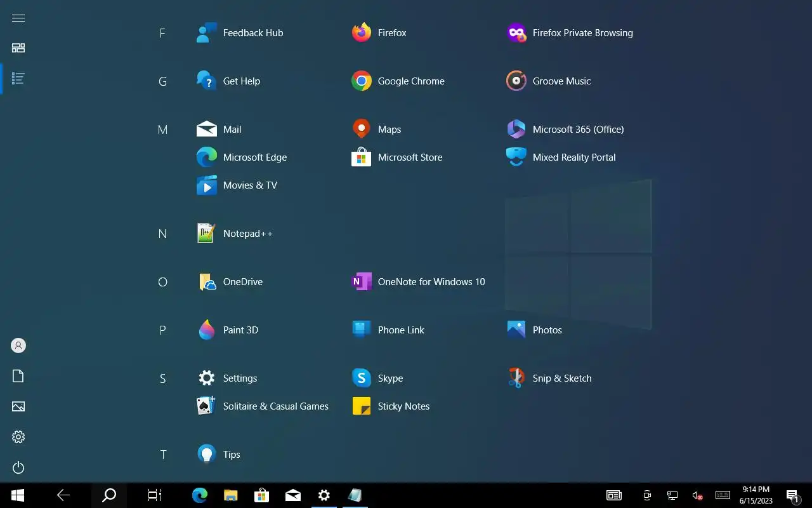Open Documents from Start sidebar
Viewport: 812px width, 508px height.
coord(18,376)
